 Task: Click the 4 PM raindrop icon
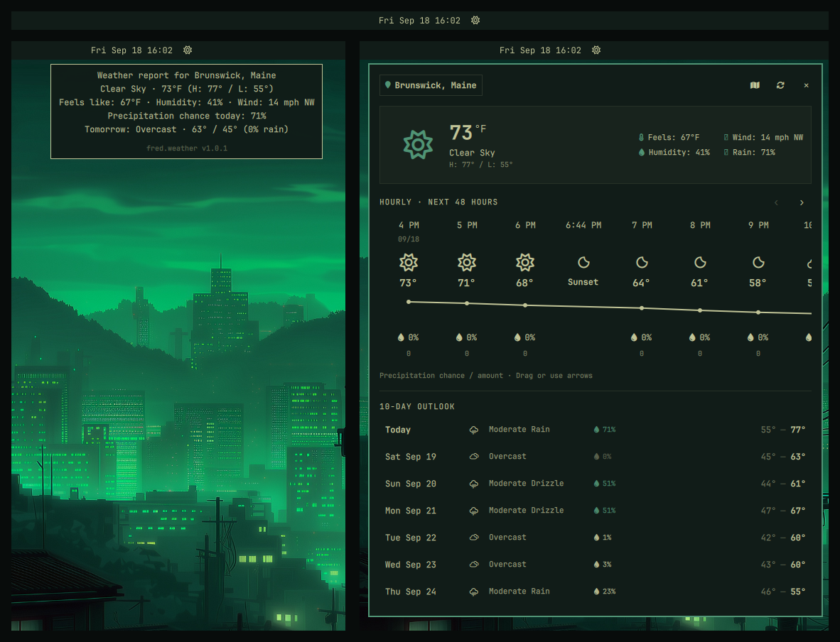click(x=401, y=337)
